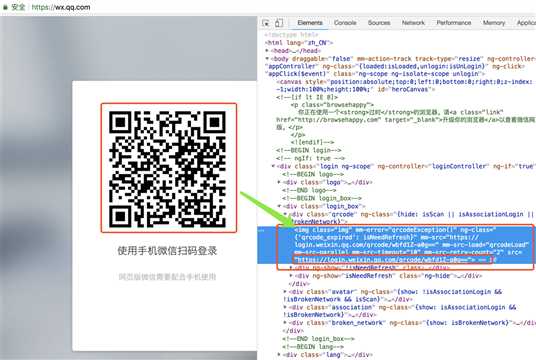Collapse the div class login node

pos(273,166)
